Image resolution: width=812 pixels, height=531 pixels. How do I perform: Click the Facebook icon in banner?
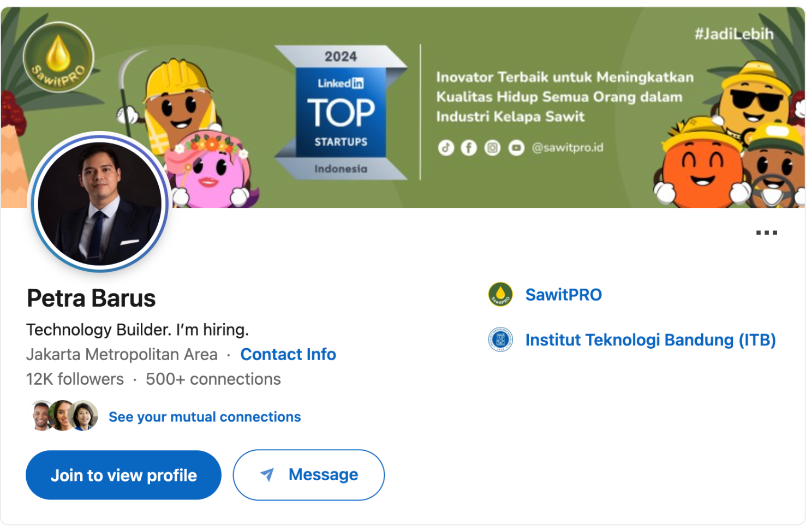pyautogui.click(x=469, y=148)
